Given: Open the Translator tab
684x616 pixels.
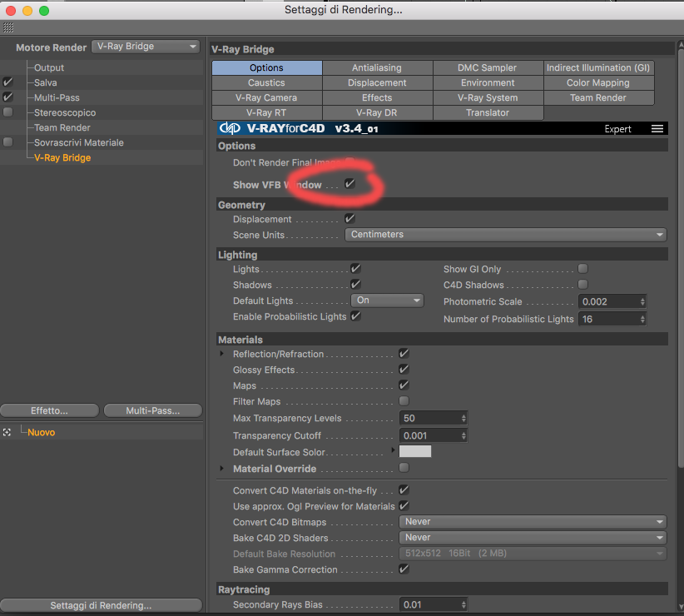Looking at the screenshot, I should [488, 112].
